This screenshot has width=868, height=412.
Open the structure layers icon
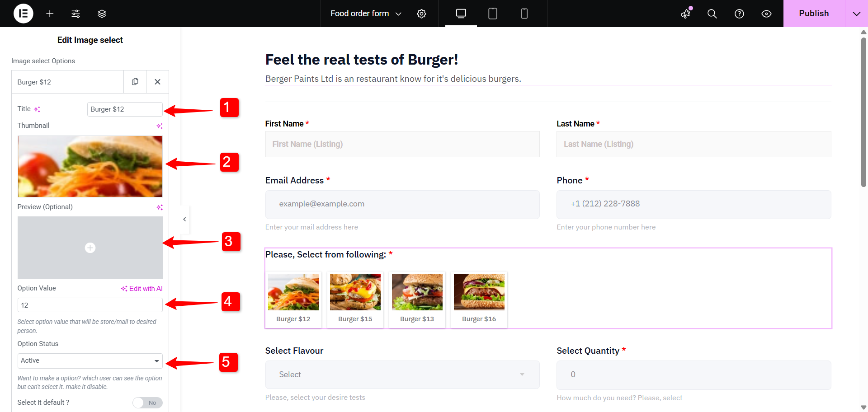coord(102,14)
